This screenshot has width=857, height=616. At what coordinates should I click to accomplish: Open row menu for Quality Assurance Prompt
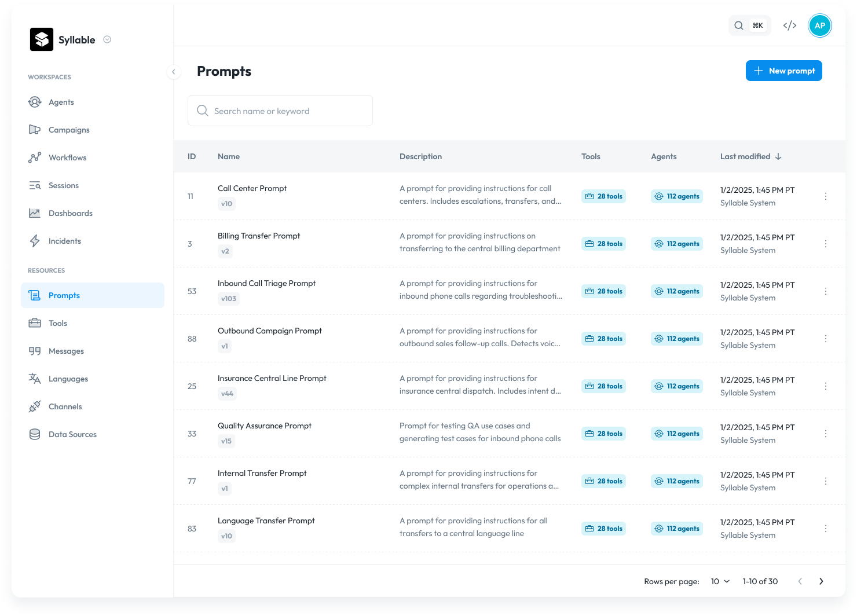pos(826,434)
